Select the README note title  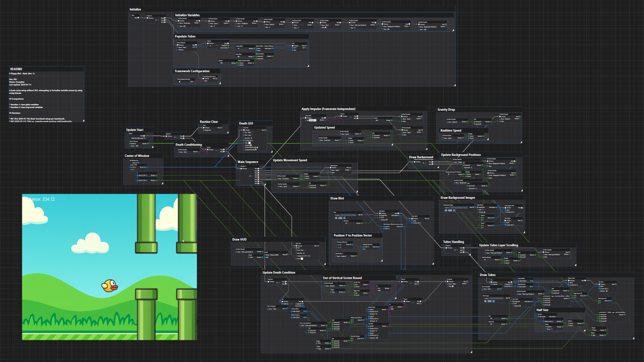[x=16, y=69]
